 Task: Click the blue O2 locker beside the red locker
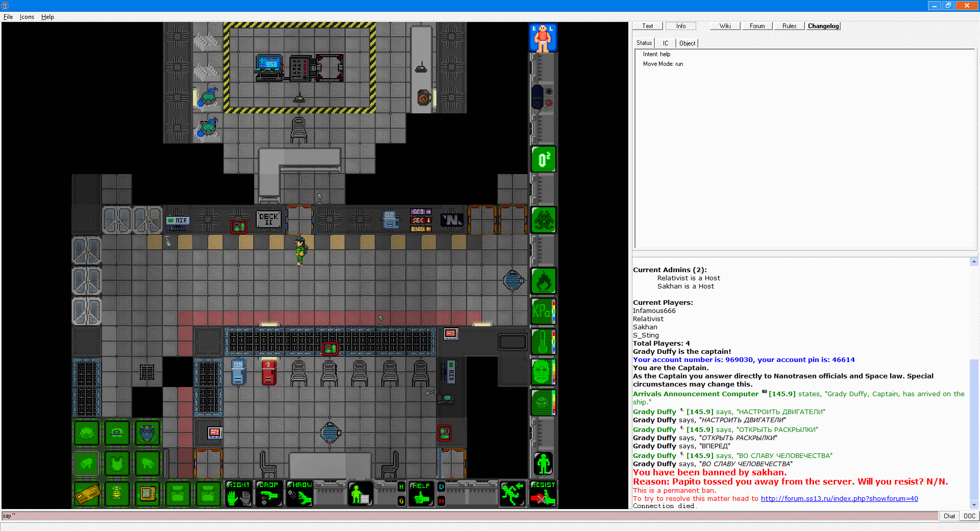coord(238,372)
